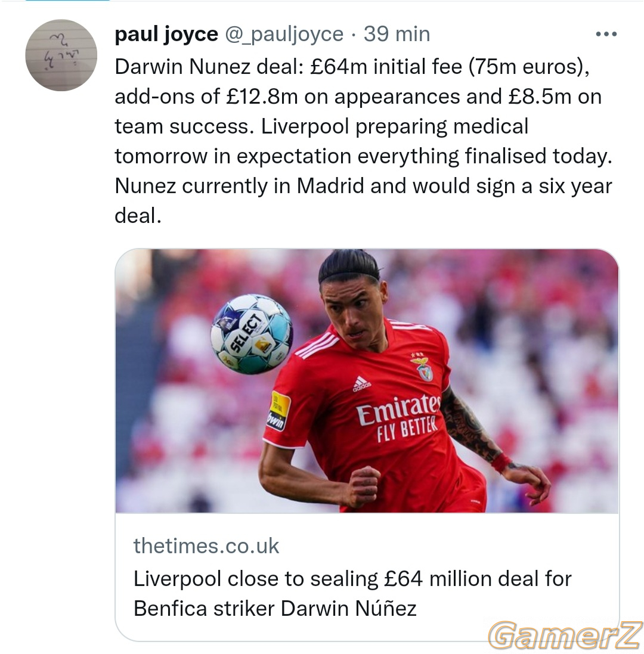The height and width of the screenshot is (654, 644).
Task: Open the paul joyce display name
Action: tap(166, 34)
